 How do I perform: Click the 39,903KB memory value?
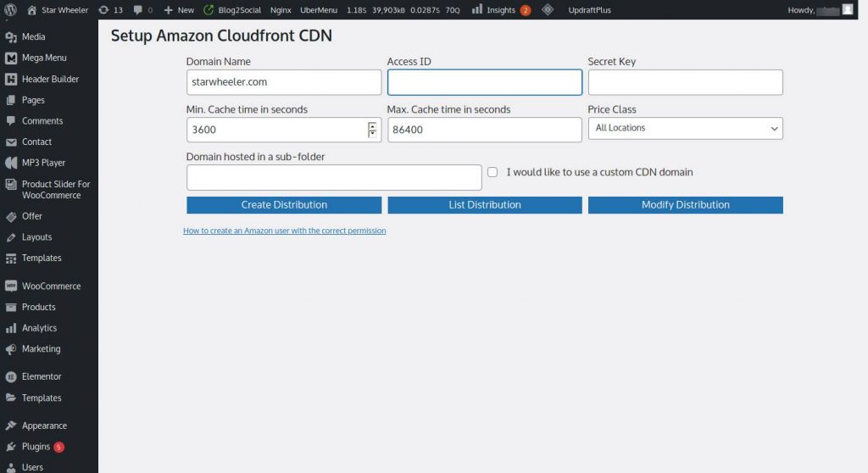coord(388,10)
